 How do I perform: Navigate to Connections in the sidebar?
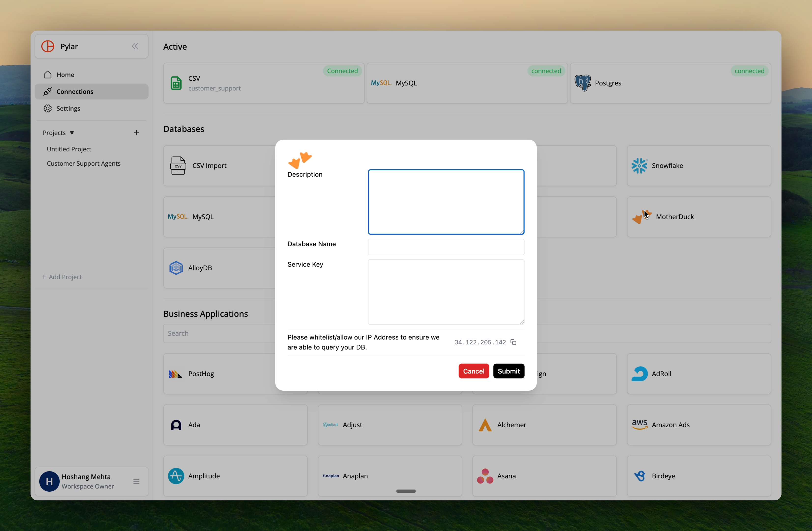pos(75,91)
